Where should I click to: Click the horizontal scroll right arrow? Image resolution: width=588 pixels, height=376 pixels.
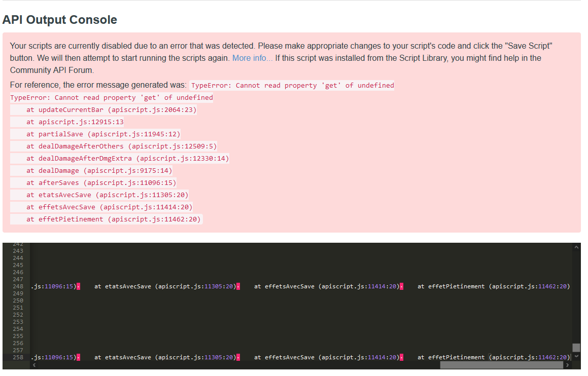click(567, 365)
